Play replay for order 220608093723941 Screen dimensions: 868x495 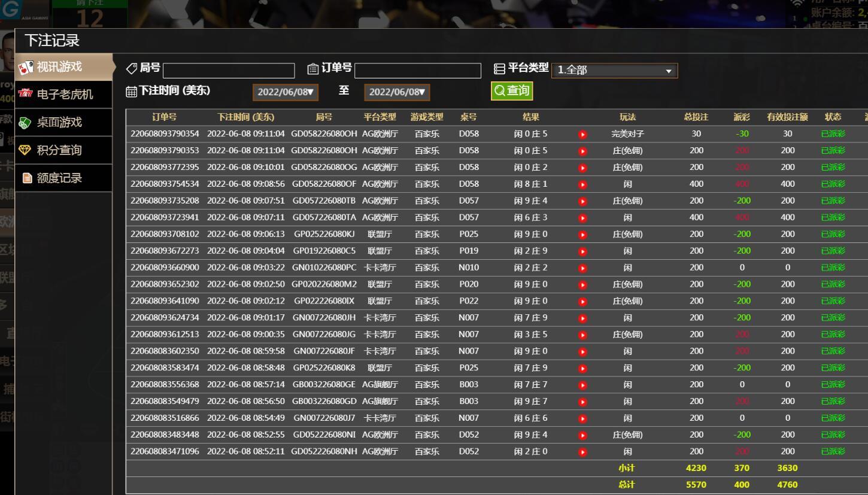click(x=582, y=218)
